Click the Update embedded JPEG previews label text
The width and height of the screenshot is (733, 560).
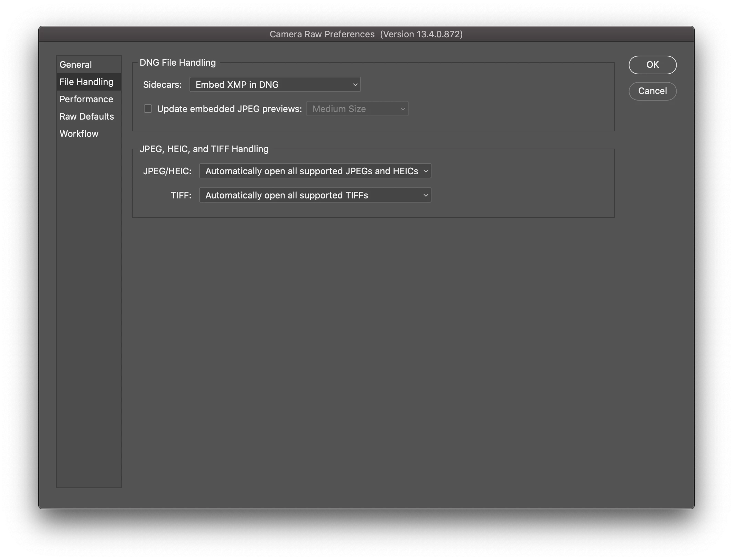pos(229,109)
